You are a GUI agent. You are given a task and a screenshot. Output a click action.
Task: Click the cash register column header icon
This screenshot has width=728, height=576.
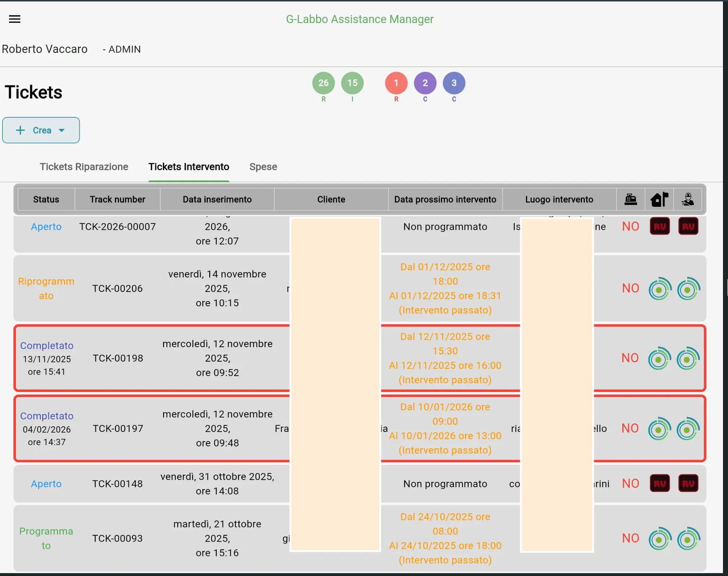pos(631,199)
